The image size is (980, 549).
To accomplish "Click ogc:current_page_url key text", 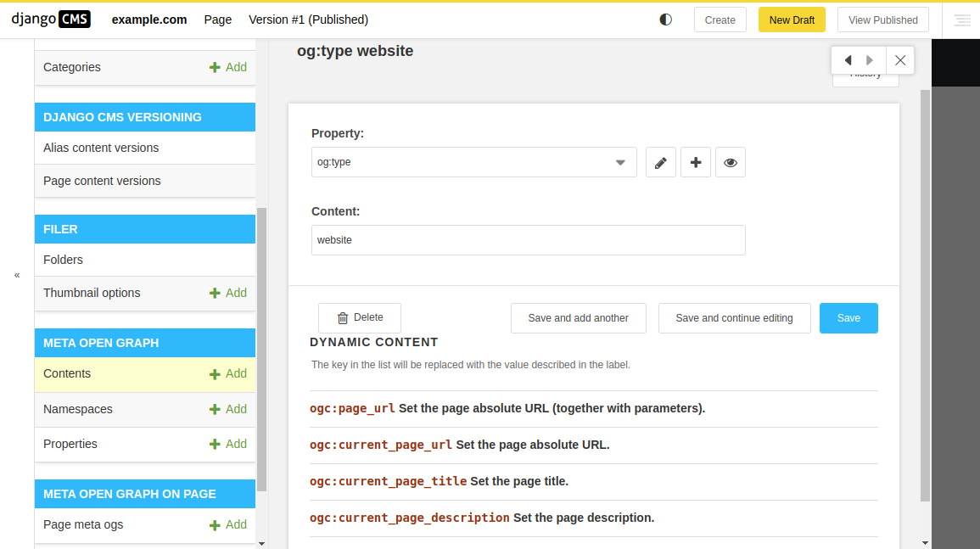I will click(381, 445).
